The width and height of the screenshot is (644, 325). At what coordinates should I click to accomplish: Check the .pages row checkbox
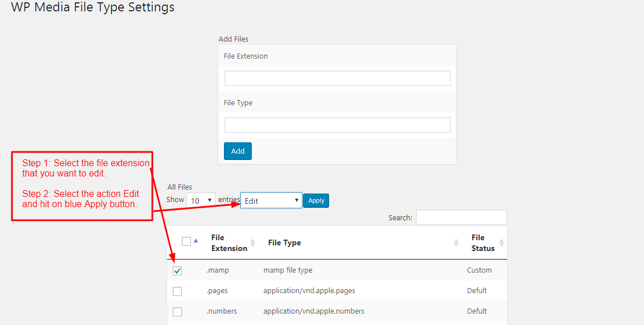point(177,291)
